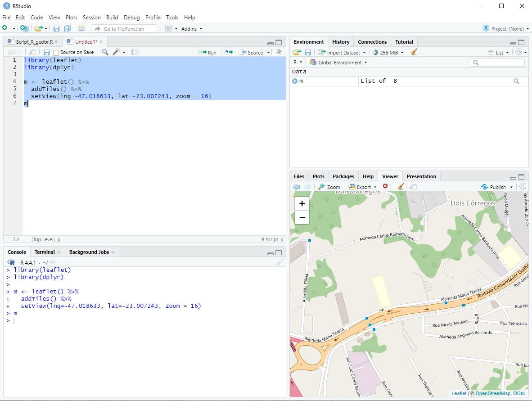The image size is (532, 401).
Task: Toggle Source on Save checkbox
Action: 56,53
